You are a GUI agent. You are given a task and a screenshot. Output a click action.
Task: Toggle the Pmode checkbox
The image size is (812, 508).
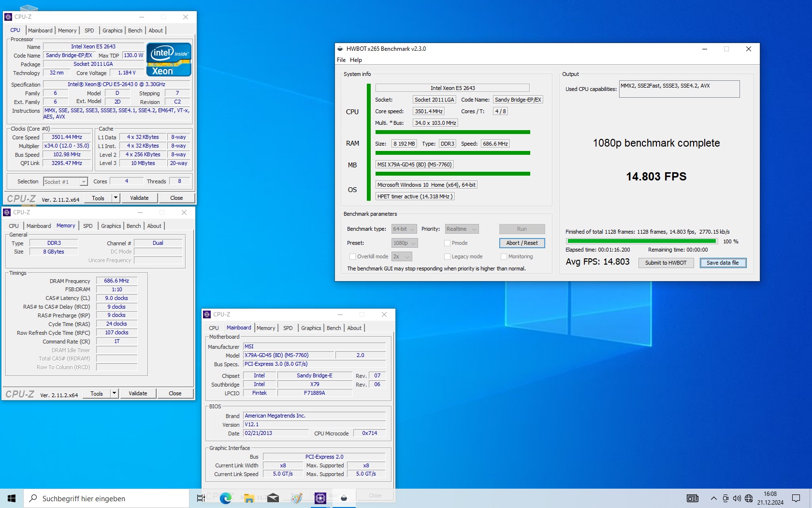click(x=447, y=243)
